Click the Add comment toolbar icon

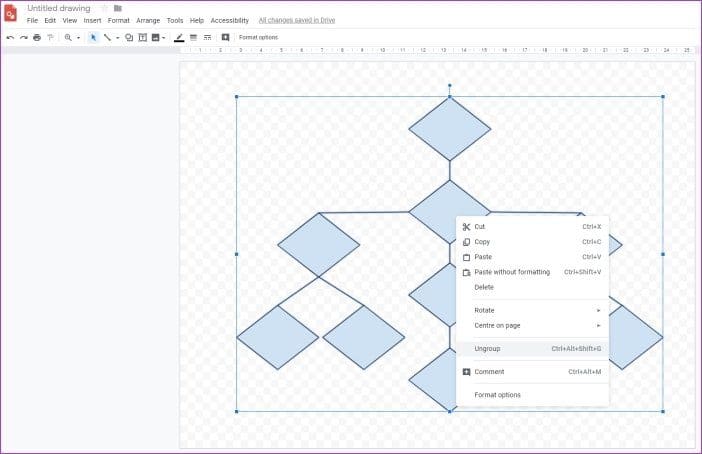coord(225,38)
